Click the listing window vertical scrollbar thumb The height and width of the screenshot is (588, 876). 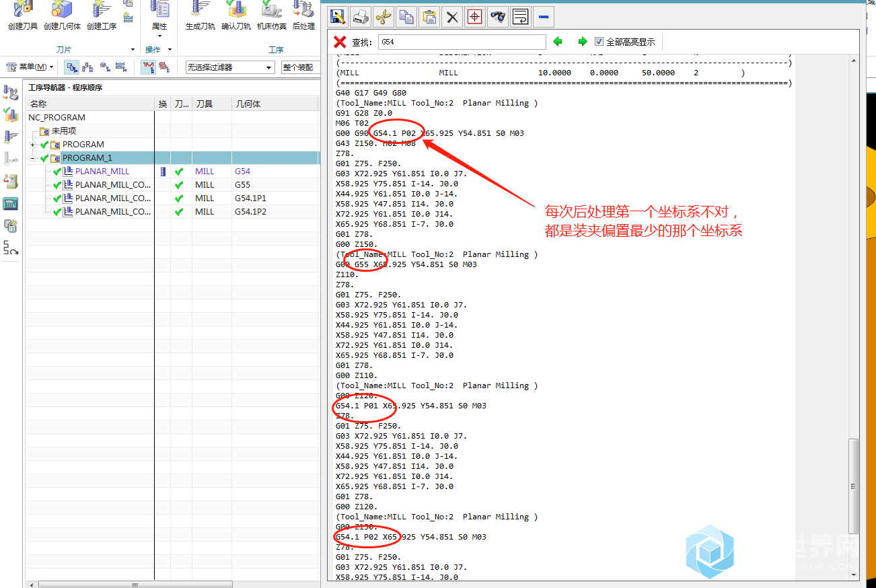coord(854,485)
